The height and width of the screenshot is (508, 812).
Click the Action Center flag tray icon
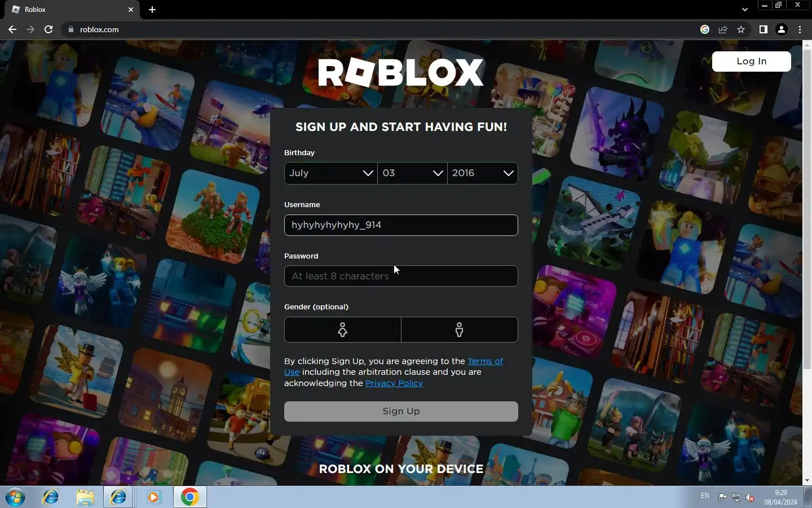[722, 497]
